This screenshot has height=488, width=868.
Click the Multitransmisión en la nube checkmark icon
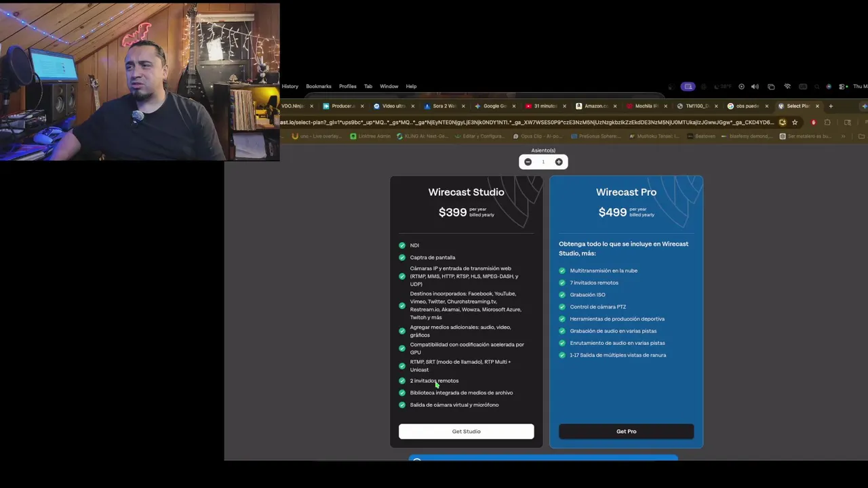tap(562, 270)
